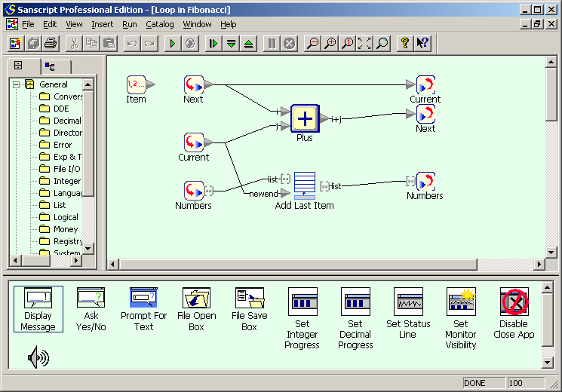The height and width of the screenshot is (392, 562).
Task: Select the File Open Box function
Action: point(196,309)
